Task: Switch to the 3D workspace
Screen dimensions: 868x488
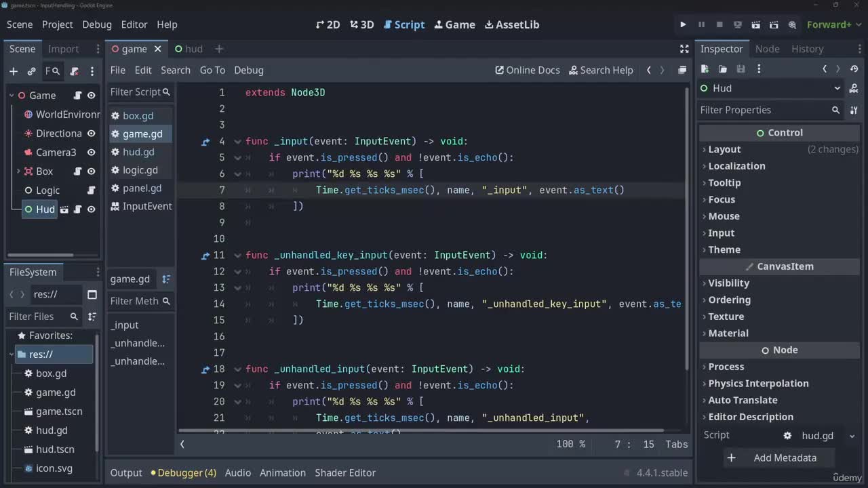Action: pos(362,24)
